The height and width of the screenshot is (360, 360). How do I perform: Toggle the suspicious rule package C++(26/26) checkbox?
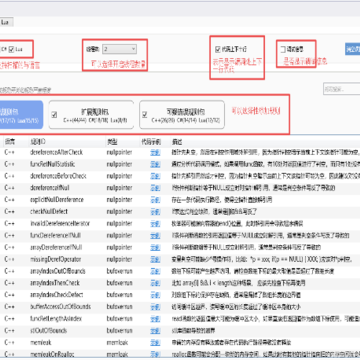click(145, 115)
